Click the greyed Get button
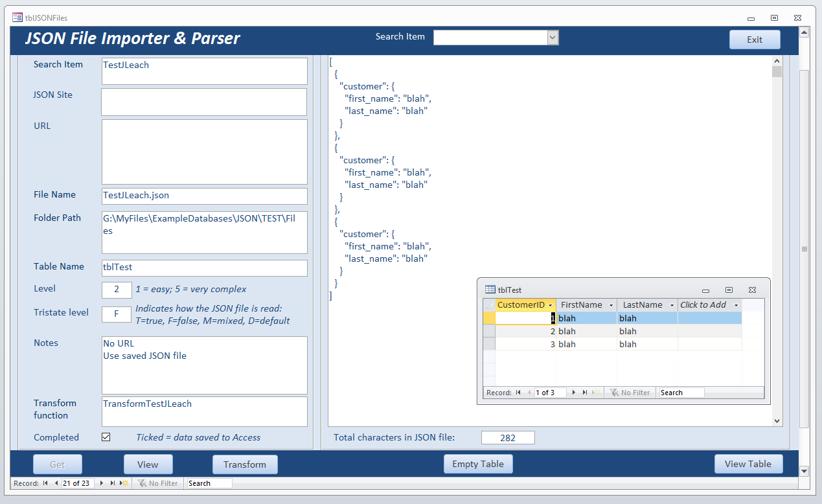This screenshot has height=504, width=822. [58, 464]
